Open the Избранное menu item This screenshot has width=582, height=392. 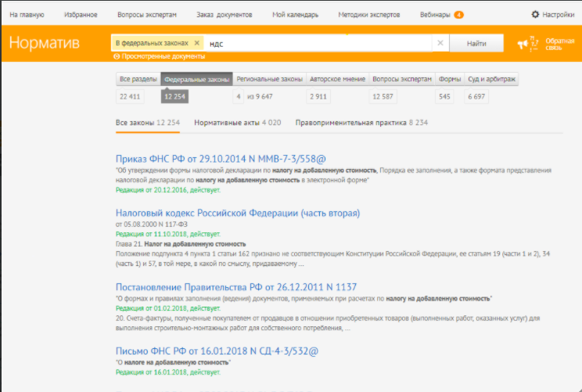(81, 15)
